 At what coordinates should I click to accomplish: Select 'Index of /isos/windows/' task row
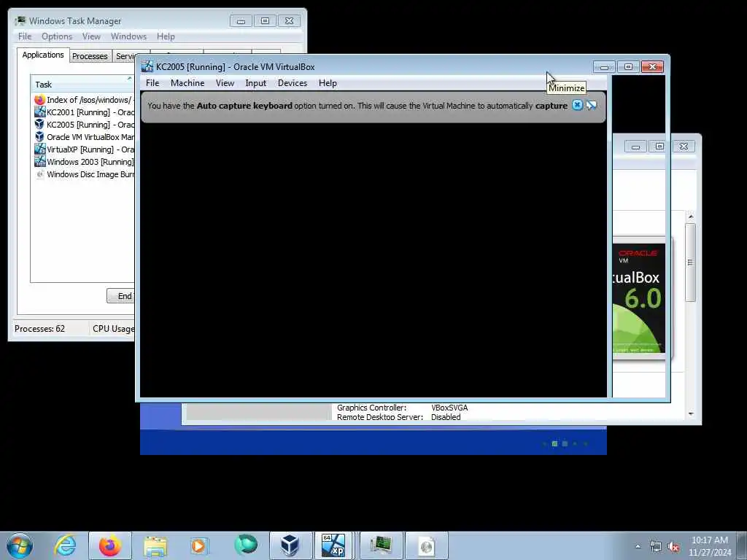84,100
